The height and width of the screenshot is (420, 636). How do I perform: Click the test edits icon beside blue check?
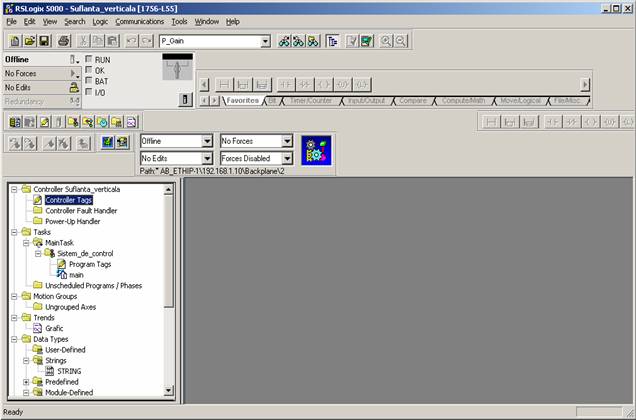click(x=122, y=142)
